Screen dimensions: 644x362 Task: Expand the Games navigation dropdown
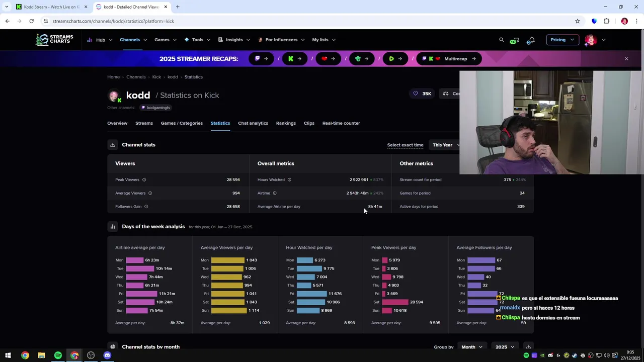point(166,40)
